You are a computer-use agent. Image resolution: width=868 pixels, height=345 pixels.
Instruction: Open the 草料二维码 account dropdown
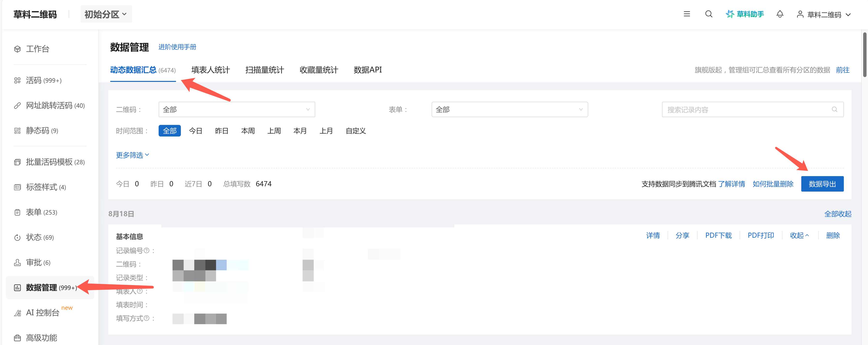pos(824,14)
